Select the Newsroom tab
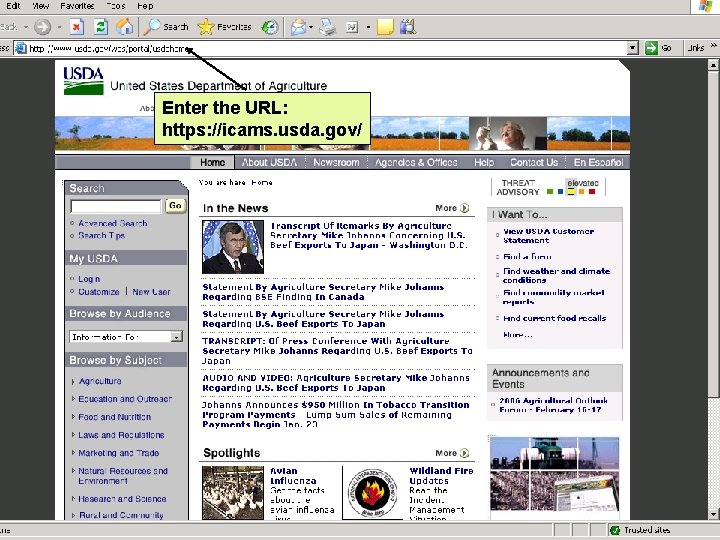The image size is (720, 540). tap(336, 162)
